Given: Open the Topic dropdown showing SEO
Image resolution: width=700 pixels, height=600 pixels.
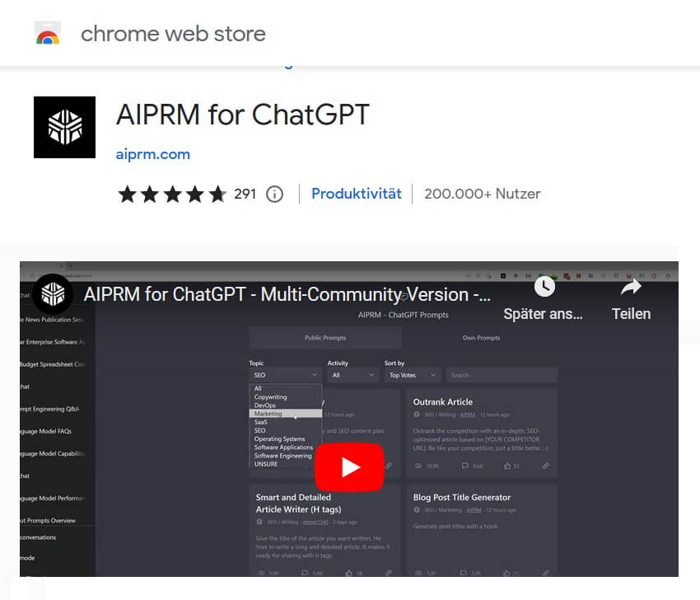Looking at the screenshot, I should [x=285, y=375].
